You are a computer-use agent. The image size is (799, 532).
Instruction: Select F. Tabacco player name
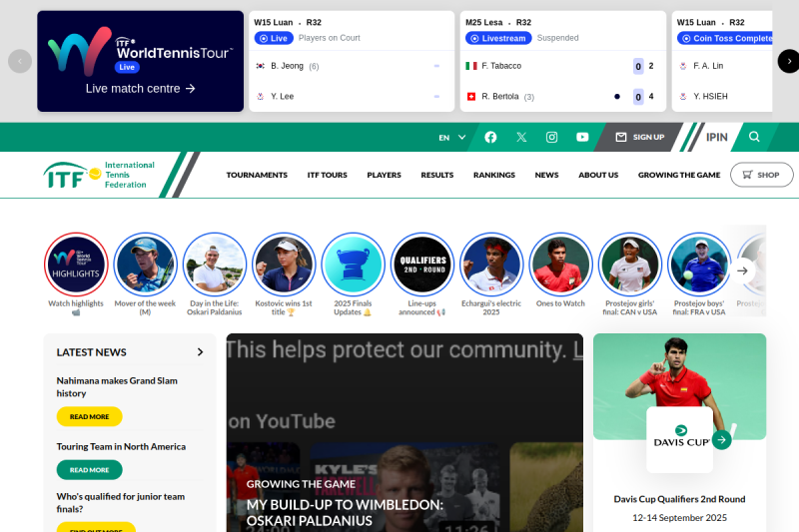click(501, 66)
